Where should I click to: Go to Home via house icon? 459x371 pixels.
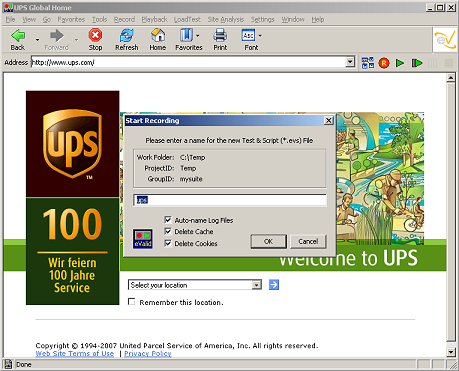coord(158,35)
